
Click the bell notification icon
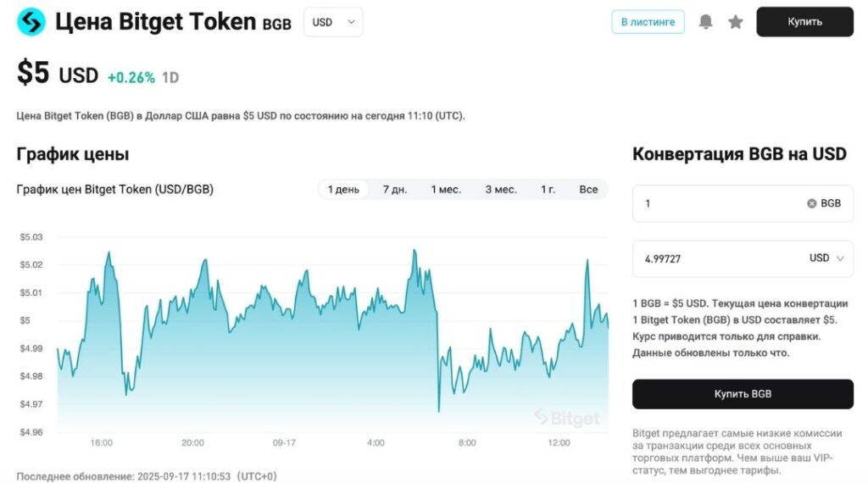click(705, 22)
